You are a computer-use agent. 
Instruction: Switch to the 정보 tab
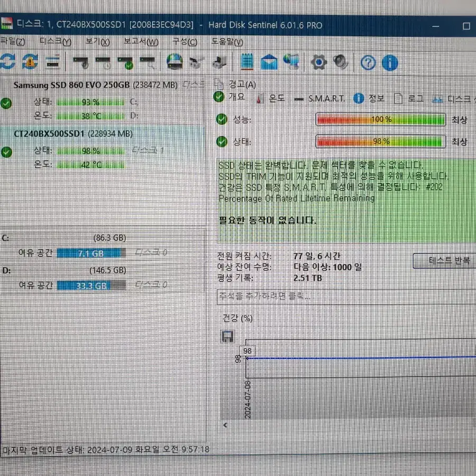point(369,98)
